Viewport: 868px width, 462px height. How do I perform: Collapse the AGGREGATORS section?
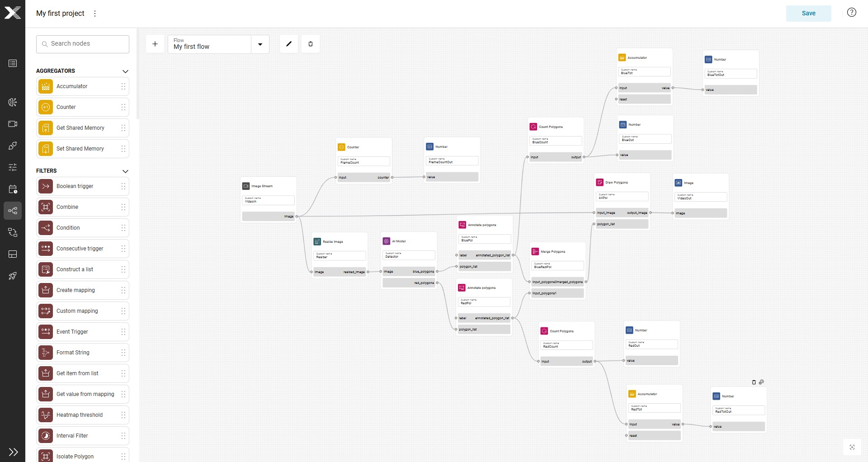(x=126, y=71)
